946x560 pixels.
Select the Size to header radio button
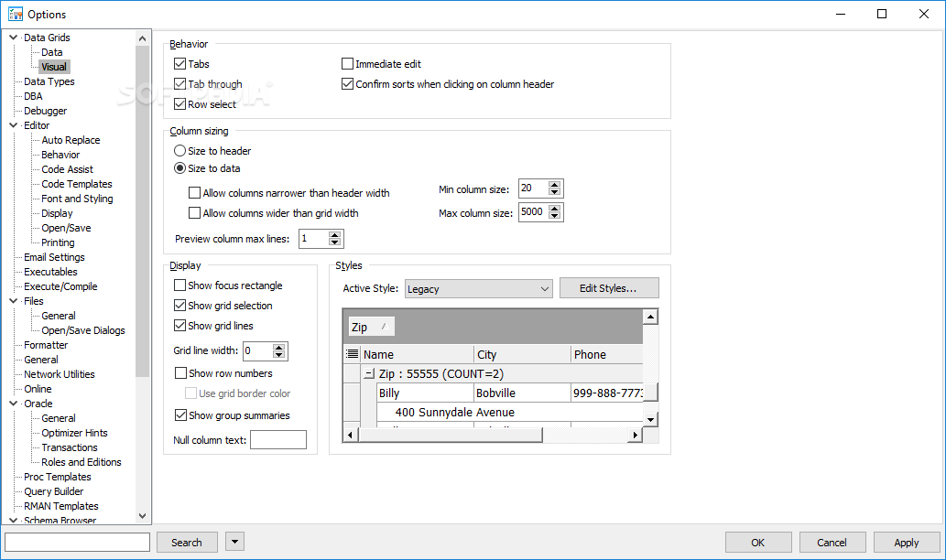[179, 151]
